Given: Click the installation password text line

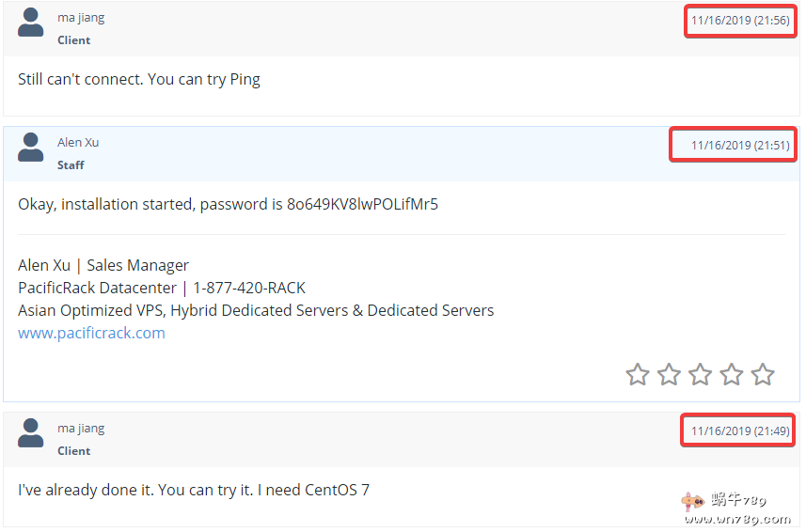Looking at the screenshot, I should tap(228, 204).
